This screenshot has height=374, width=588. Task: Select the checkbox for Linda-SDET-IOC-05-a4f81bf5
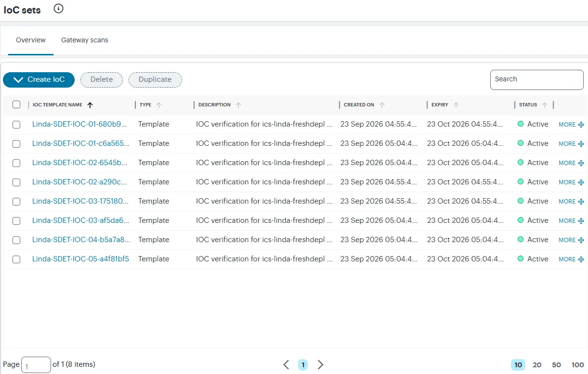point(16,259)
